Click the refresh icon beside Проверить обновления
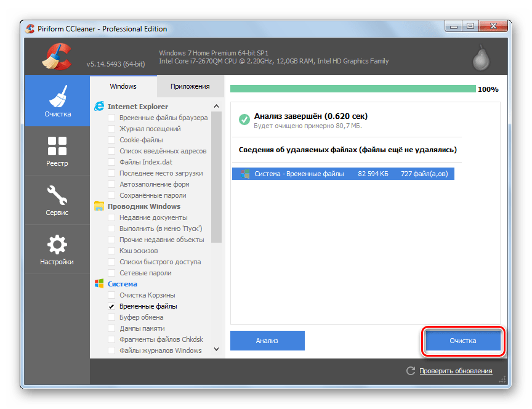 coord(411,371)
